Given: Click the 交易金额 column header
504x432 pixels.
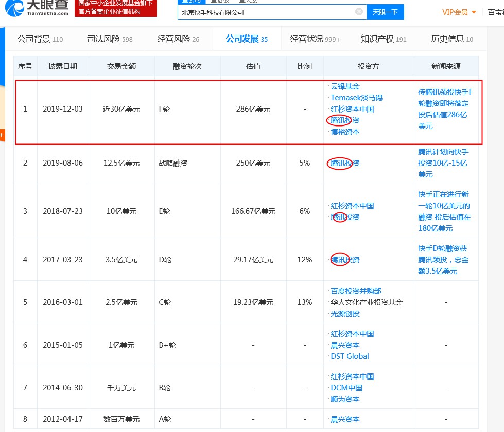Looking at the screenshot, I should tap(121, 66).
